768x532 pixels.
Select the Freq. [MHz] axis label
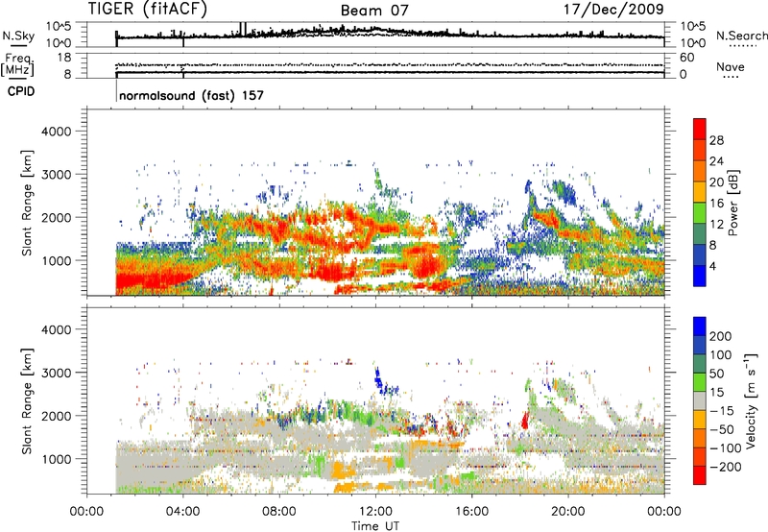[17, 65]
